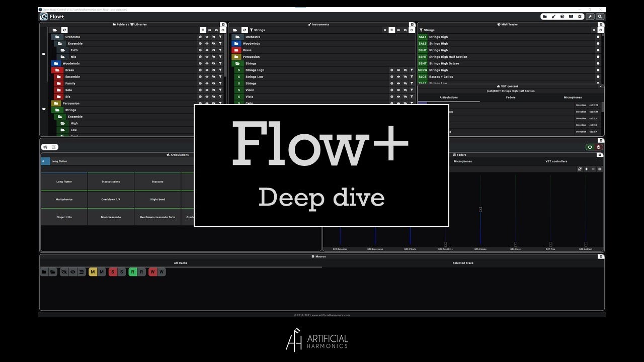Adjust the QC5:Volume fader
The image size is (644, 362).
click(x=480, y=209)
